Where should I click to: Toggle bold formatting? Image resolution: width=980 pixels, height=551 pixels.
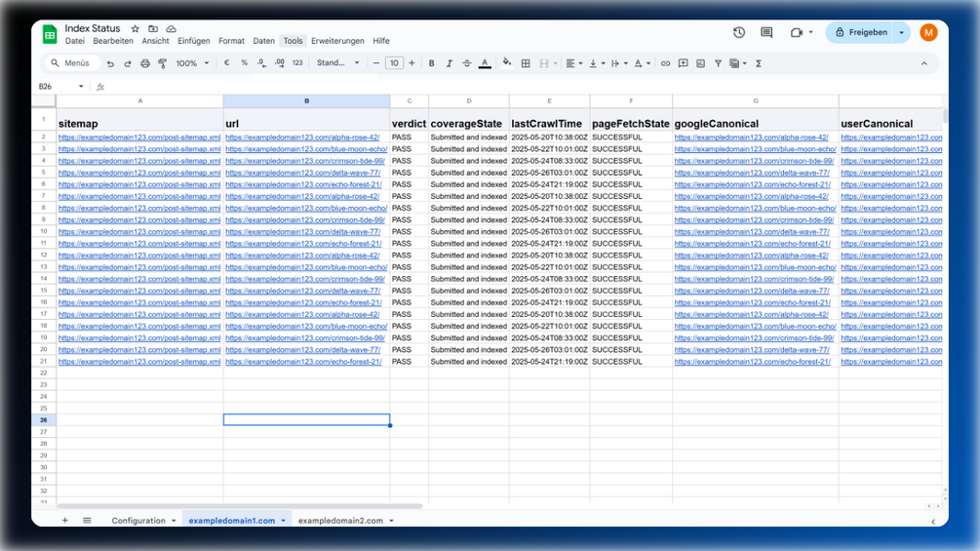tap(431, 63)
